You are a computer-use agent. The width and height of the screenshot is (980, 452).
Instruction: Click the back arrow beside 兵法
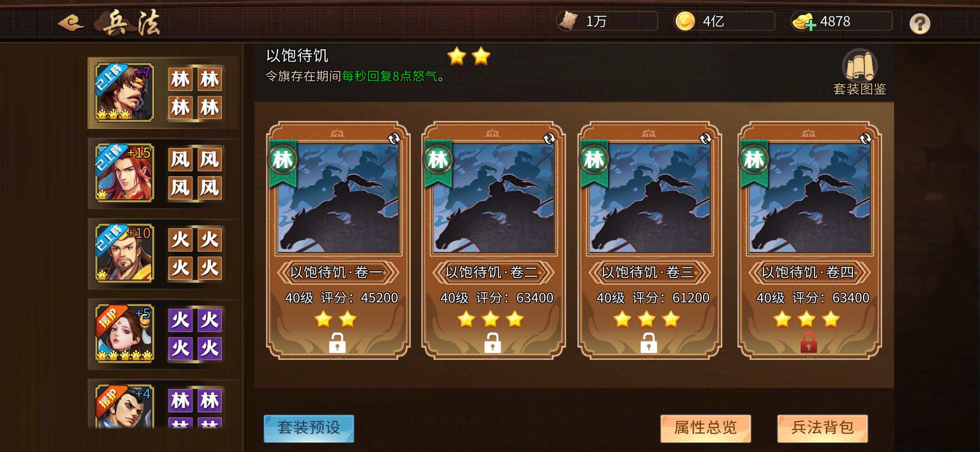click(x=71, y=23)
